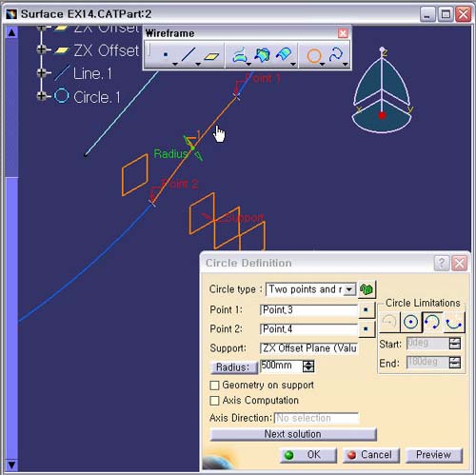Enable the Axis Computation checkbox

pyautogui.click(x=214, y=401)
